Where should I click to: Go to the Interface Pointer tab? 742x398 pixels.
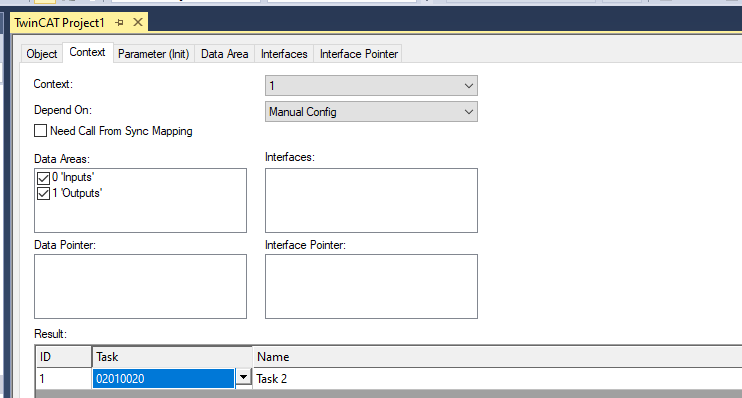pyautogui.click(x=359, y=54)
